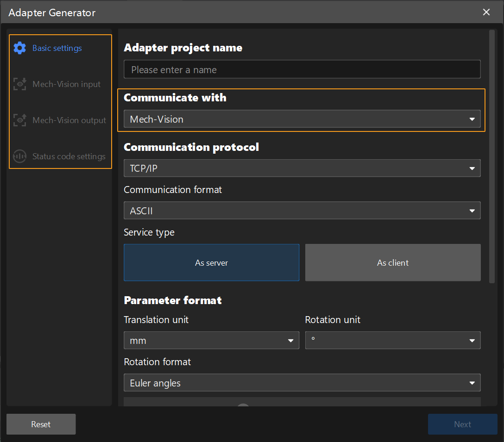The width and height of the screenshot is (504, 442).
Task: Click the Adapter project name input field
Action: [x=302, y=69]
